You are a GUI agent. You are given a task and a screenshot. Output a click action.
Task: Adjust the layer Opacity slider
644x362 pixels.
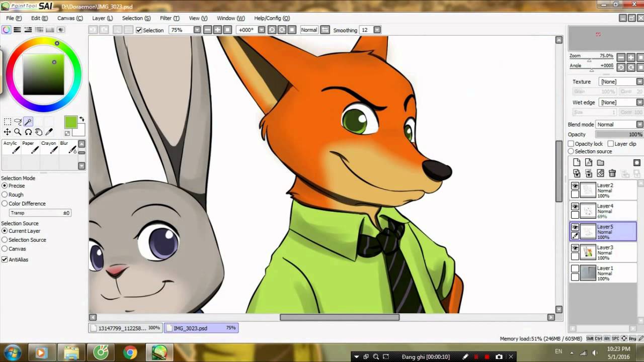(619, 134)
